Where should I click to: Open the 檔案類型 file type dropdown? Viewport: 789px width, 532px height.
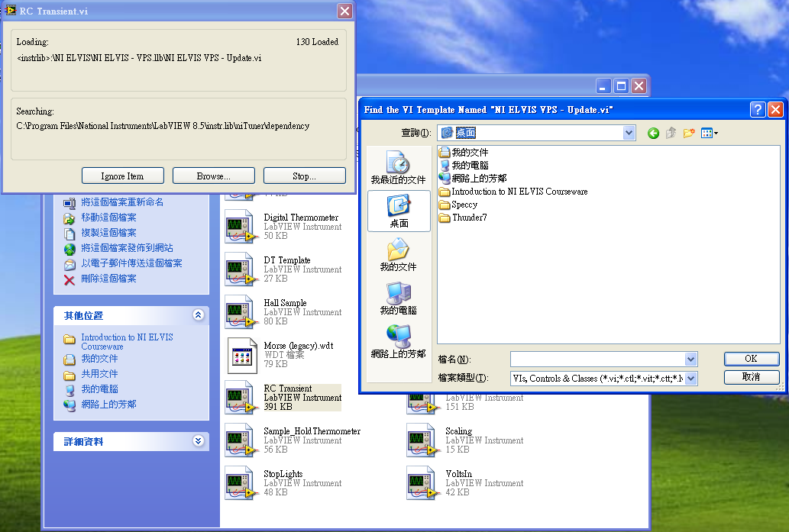691,378
